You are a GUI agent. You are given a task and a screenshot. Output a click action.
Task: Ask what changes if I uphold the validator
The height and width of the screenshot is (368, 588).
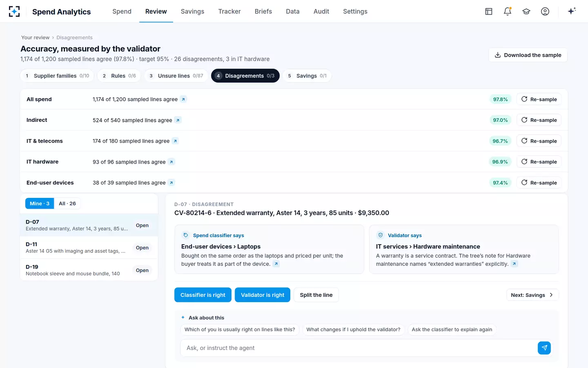[353, 330]
